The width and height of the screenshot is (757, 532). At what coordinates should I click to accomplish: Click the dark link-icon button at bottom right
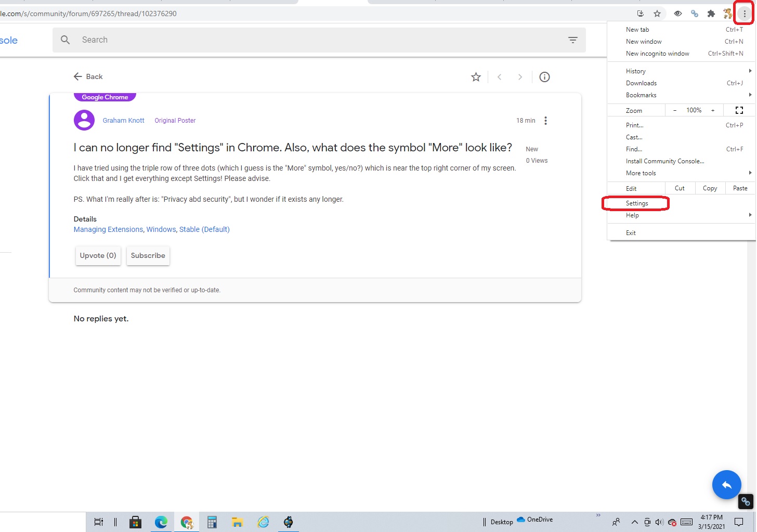(x=746, y=501)
